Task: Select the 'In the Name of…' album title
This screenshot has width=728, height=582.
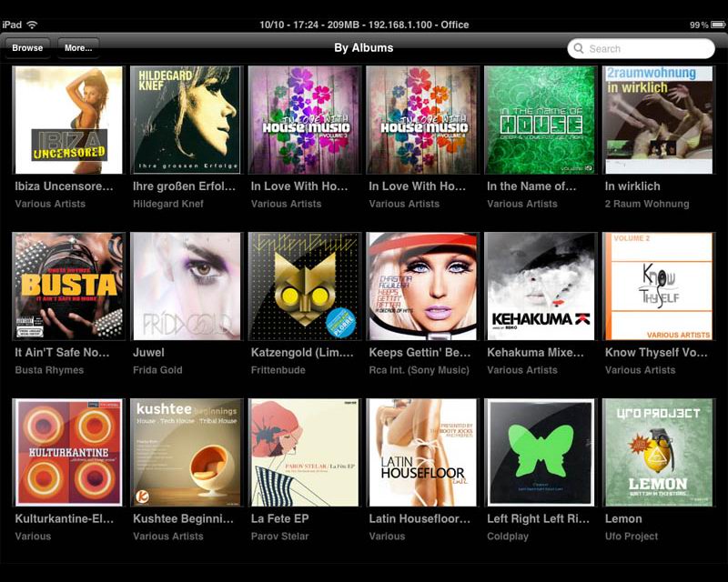Action: click(531, 186)
